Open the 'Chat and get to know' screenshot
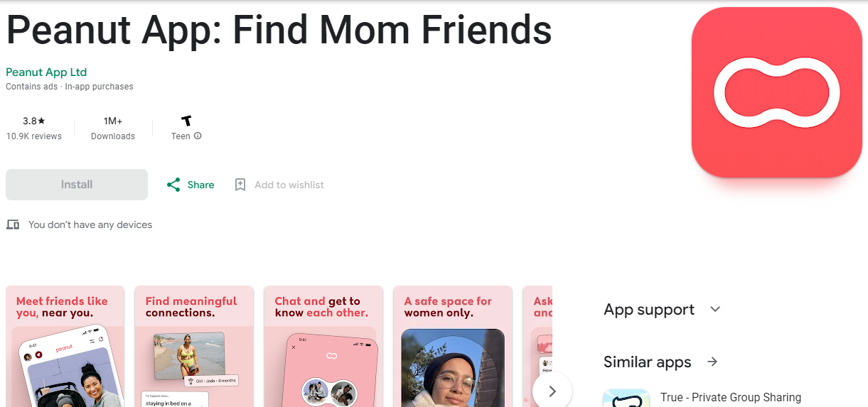This screenshot has width=868, height=407. tap(323, 347)
